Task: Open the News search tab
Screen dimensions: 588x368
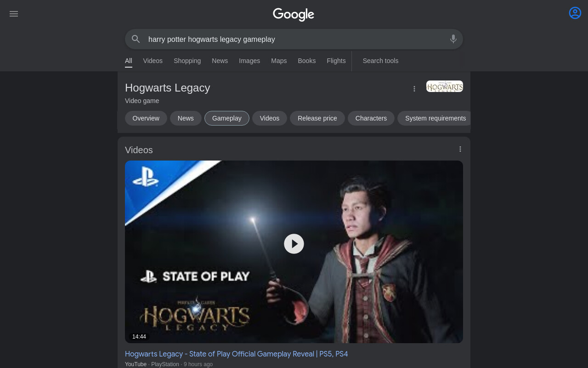Action: (220, 61)
